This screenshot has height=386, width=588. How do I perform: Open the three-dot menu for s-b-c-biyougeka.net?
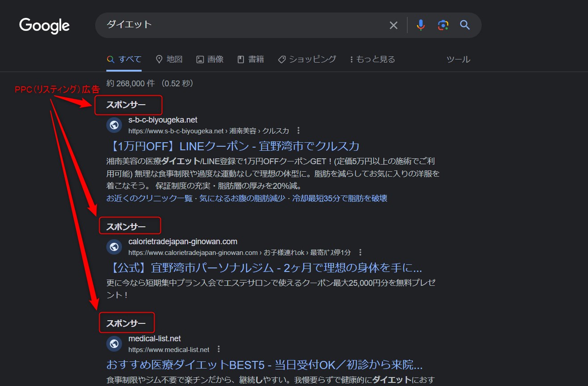coord(298,131)
